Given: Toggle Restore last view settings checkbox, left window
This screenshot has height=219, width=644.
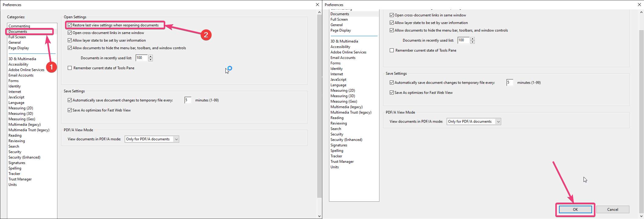Looking at the screenshot, I should click(x=70, y=25).
